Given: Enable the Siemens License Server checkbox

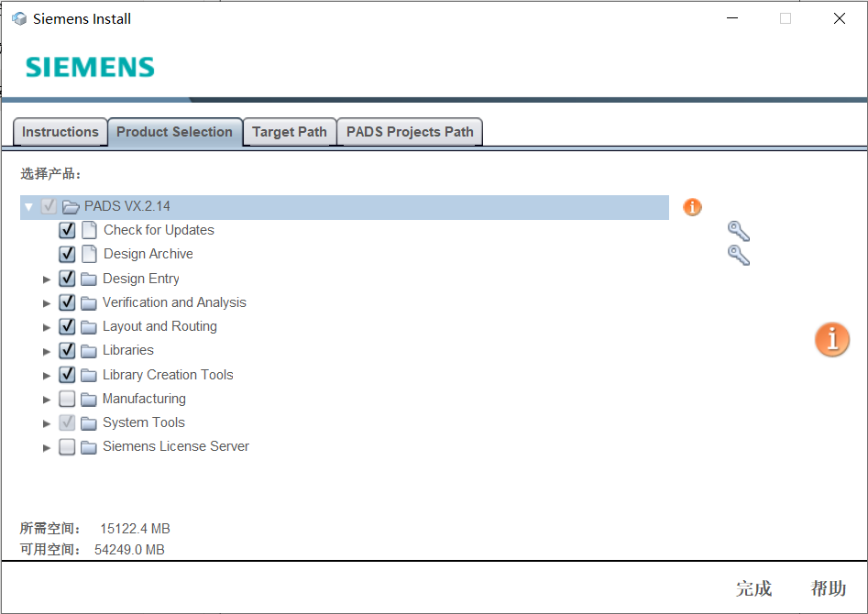Looking at the screenshot, I should tap(67, 446).
